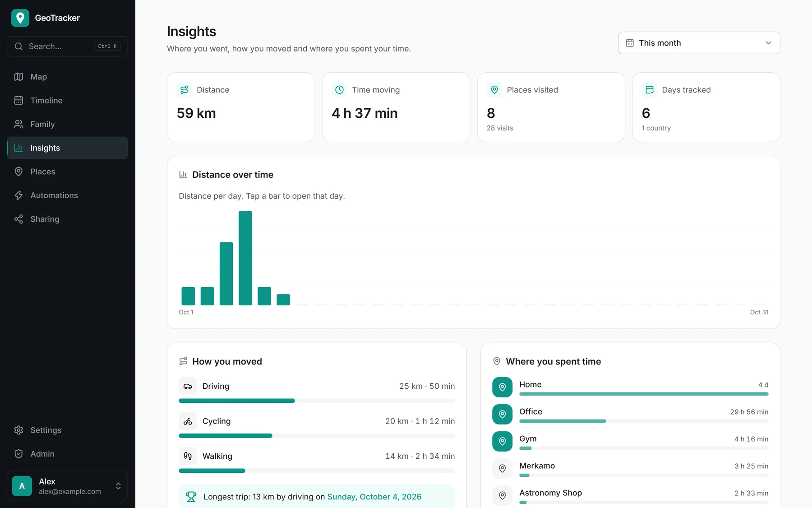812x508 pixels.
Task: Click the Automations lightning icon
Action: 18,195
